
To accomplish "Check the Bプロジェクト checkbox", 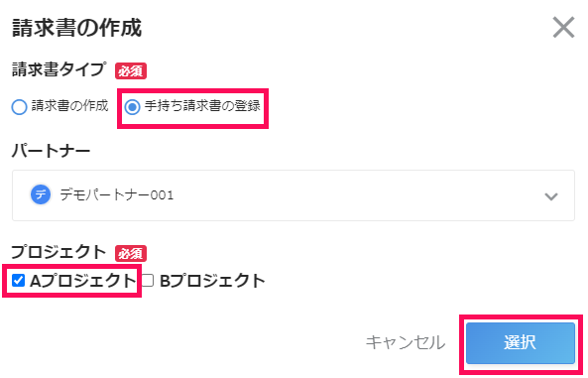I will coord(148,281).
